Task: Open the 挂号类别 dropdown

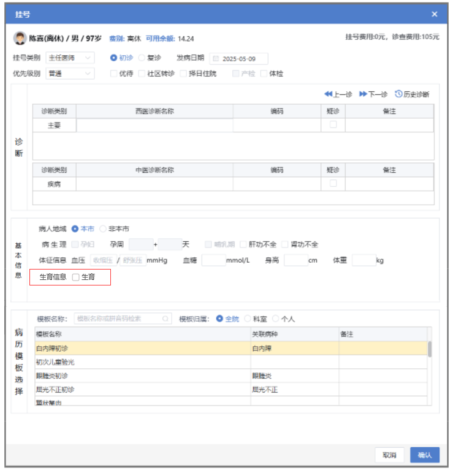Action: [x=71, y=59]
